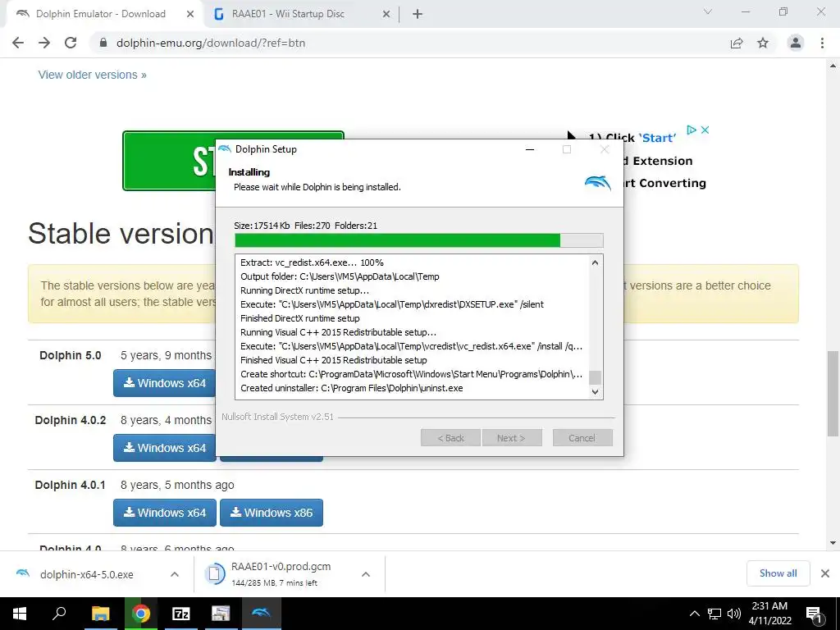Download Dolphin 5.0 Windows x64

[x=164, y=383]
